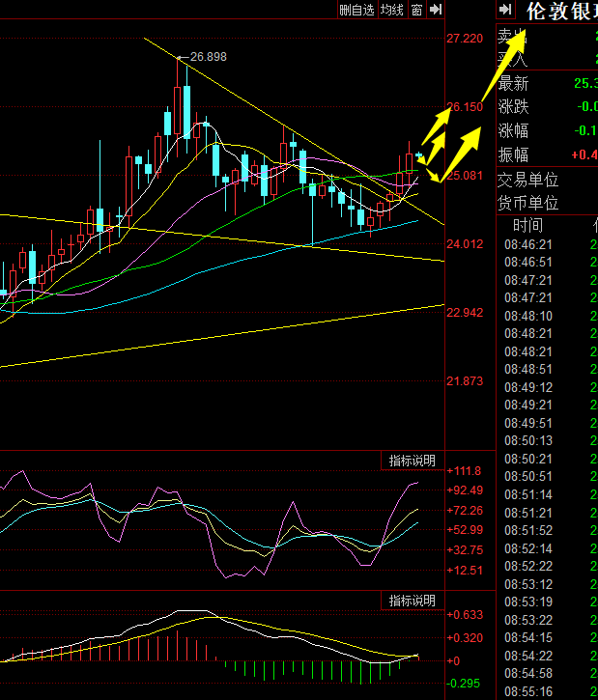The width and height of the screenshot is (598, 700).
Task: Click the -0.295 MACD scale value
Action: tap(463, 683)
